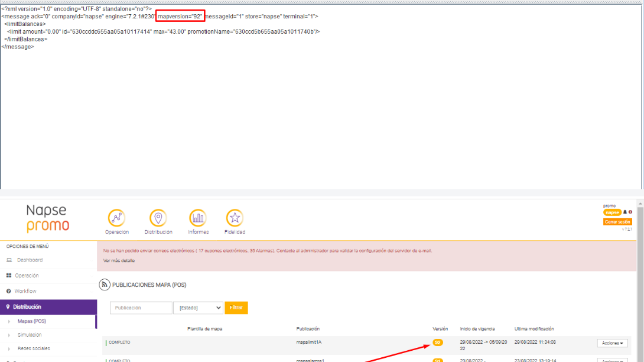Viewport: 644px width, 362px height.
Task: Open the Fidelidad star icon
Action: (x=235, y=218)
